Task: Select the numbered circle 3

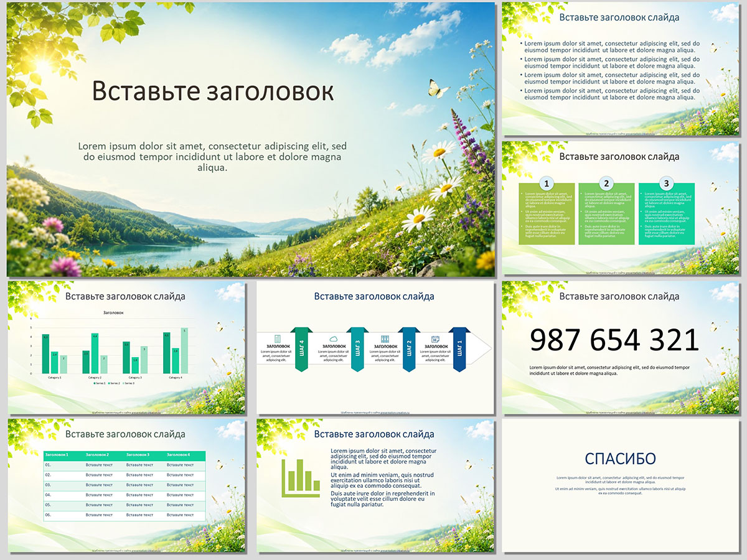Action: click(667, 184)
